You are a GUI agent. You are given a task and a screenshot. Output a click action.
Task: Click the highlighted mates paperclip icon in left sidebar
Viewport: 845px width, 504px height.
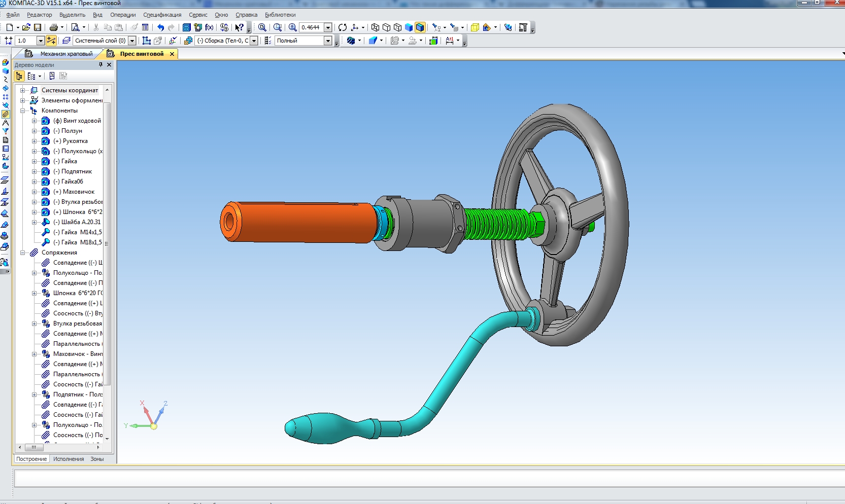[x=6, y=114]
